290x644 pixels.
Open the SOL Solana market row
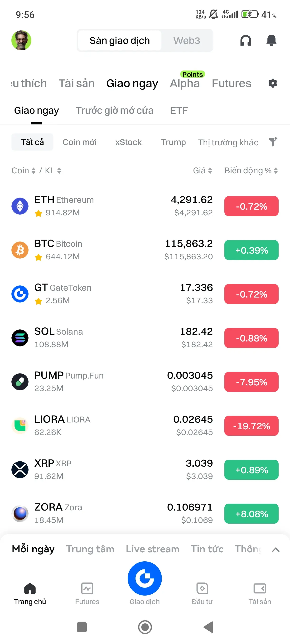[x=145, y=338]
